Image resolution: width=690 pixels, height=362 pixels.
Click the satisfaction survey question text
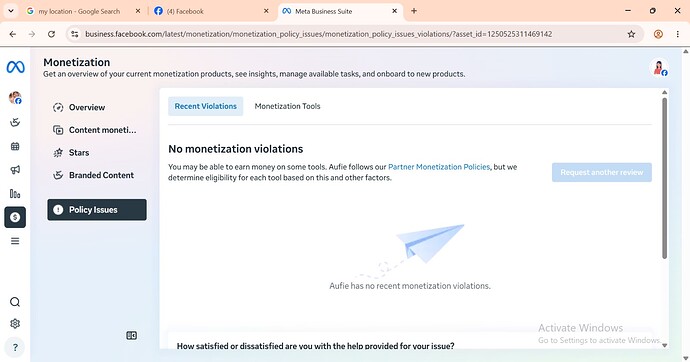tap(316, 346)
